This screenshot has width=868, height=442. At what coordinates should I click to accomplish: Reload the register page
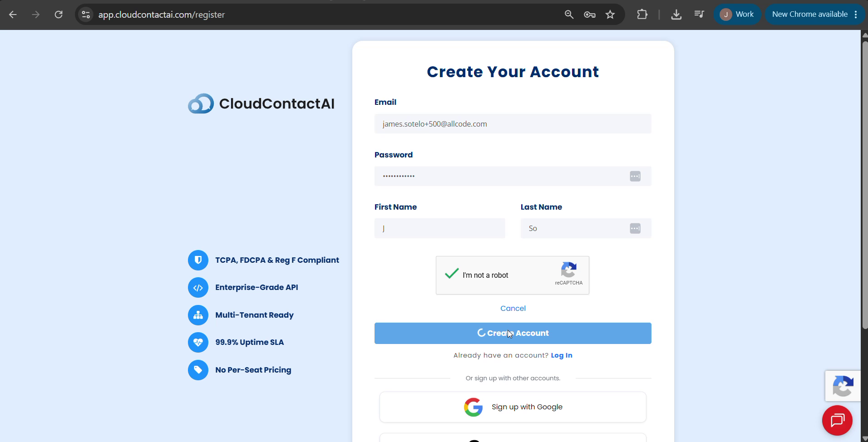[x=59, y=15]
